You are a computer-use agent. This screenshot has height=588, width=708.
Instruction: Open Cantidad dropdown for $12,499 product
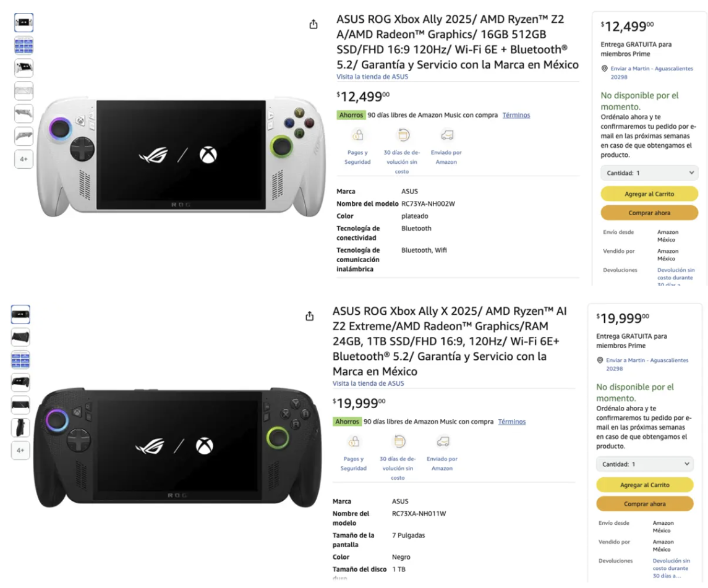[649, 173]
